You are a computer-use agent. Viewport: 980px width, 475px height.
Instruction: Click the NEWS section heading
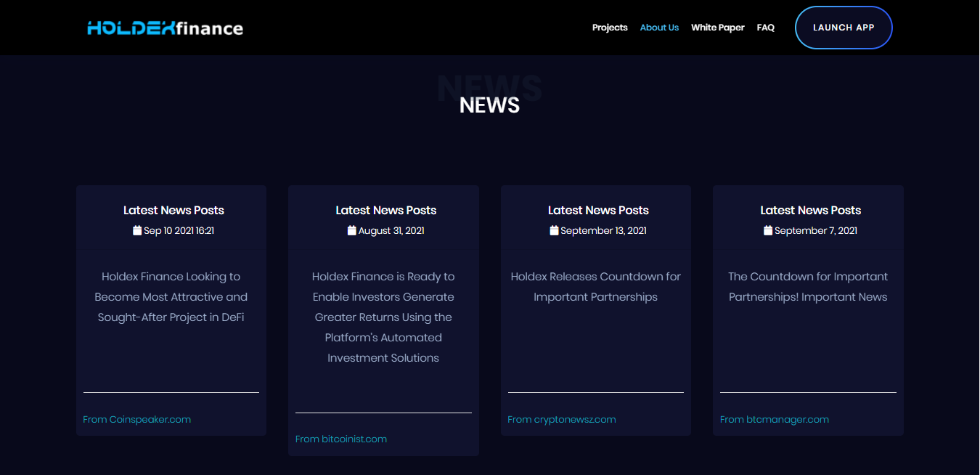point(489,105)
